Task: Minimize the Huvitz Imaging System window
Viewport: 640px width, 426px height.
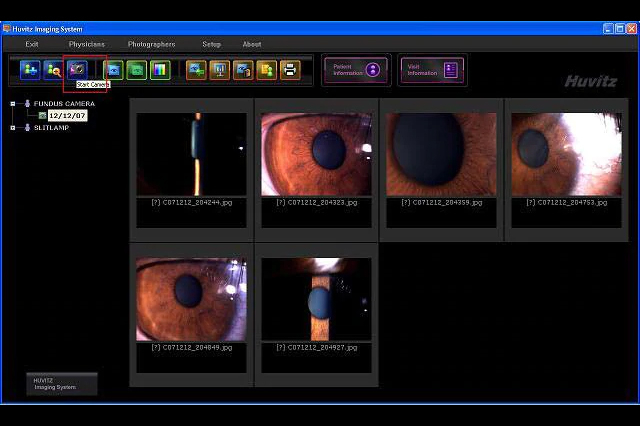Action: pyautogui.click(x=608, y=29)
